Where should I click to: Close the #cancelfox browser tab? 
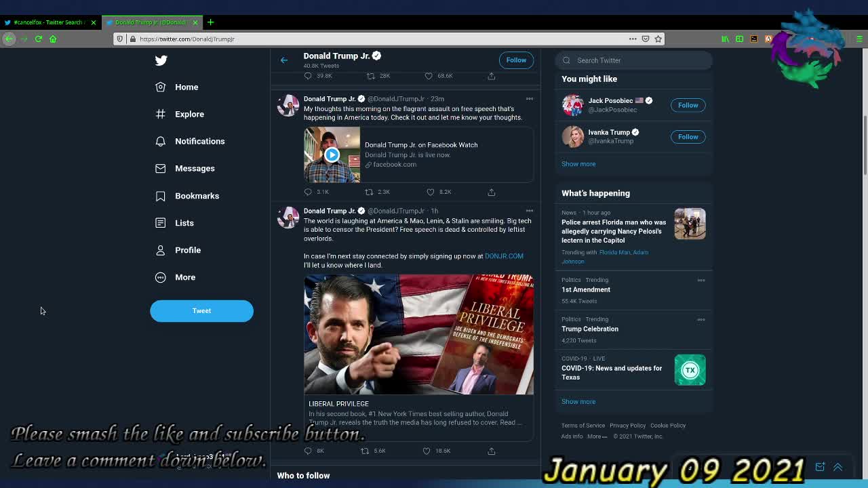94,22
